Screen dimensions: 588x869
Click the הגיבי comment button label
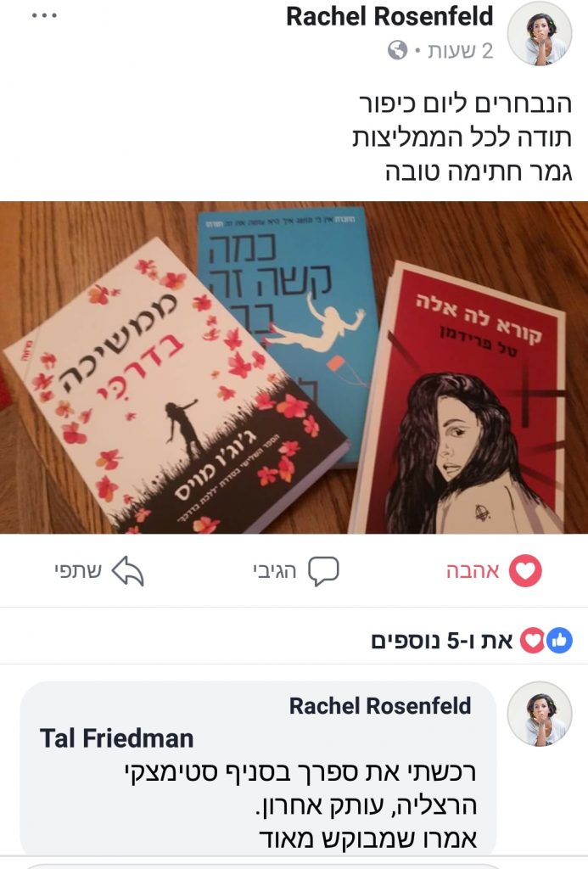[x=275, y=571]
